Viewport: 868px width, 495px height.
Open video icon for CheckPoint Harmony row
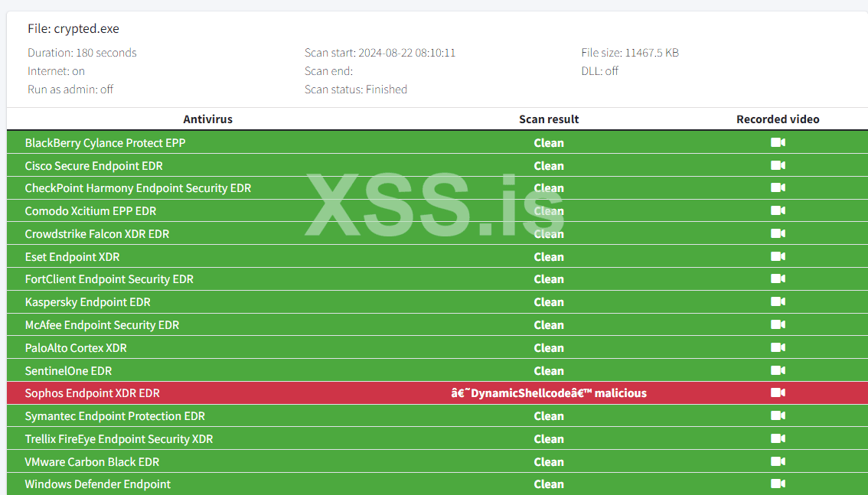click(x=778, y=188)
